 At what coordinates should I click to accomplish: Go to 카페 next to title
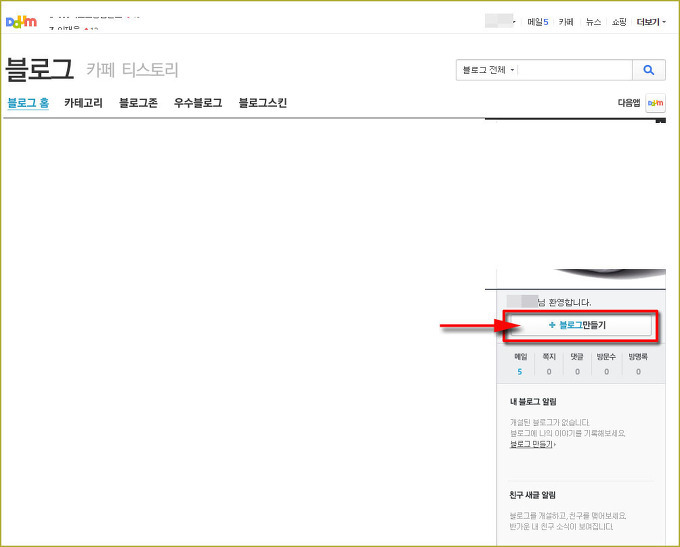[101, 69]
